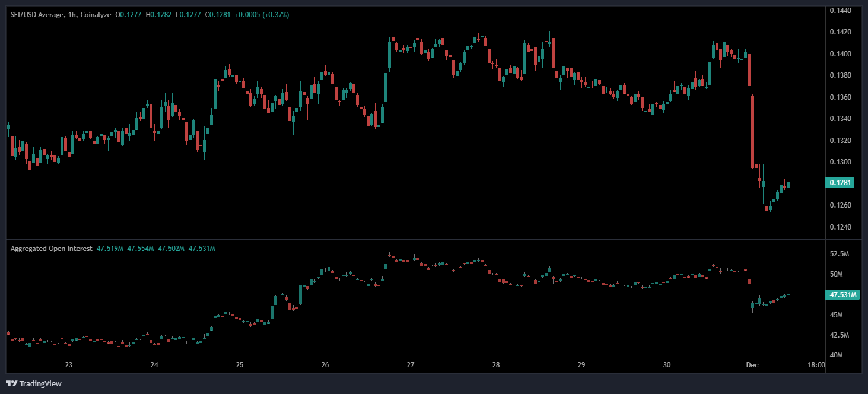The height and width of the screenshot is (394, 868).
Task: Click the 0.1281 current price tag
Action: click(x=840, y=183)
